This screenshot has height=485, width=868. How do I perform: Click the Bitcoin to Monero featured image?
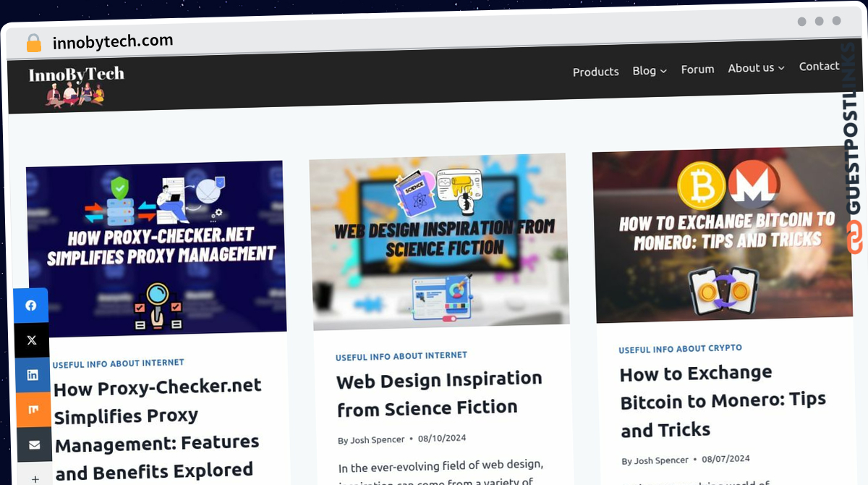point(722,235)
